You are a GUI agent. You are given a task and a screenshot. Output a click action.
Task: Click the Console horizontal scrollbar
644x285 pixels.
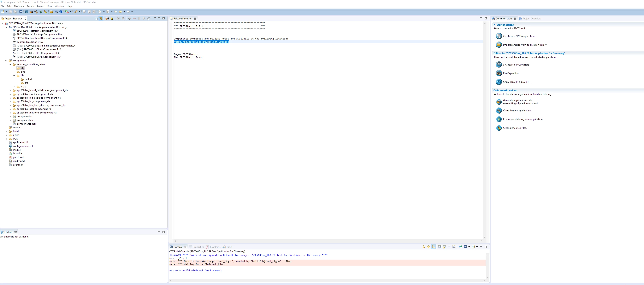coord(328,280)
